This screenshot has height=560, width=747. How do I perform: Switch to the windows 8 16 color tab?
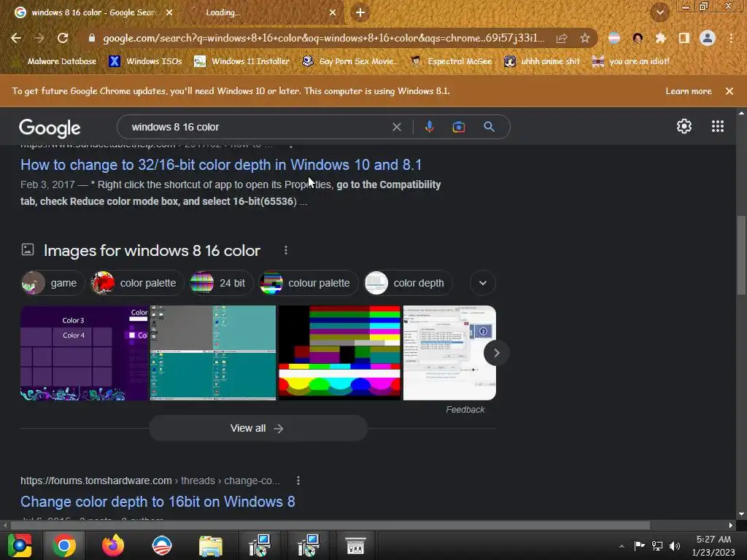93,12
